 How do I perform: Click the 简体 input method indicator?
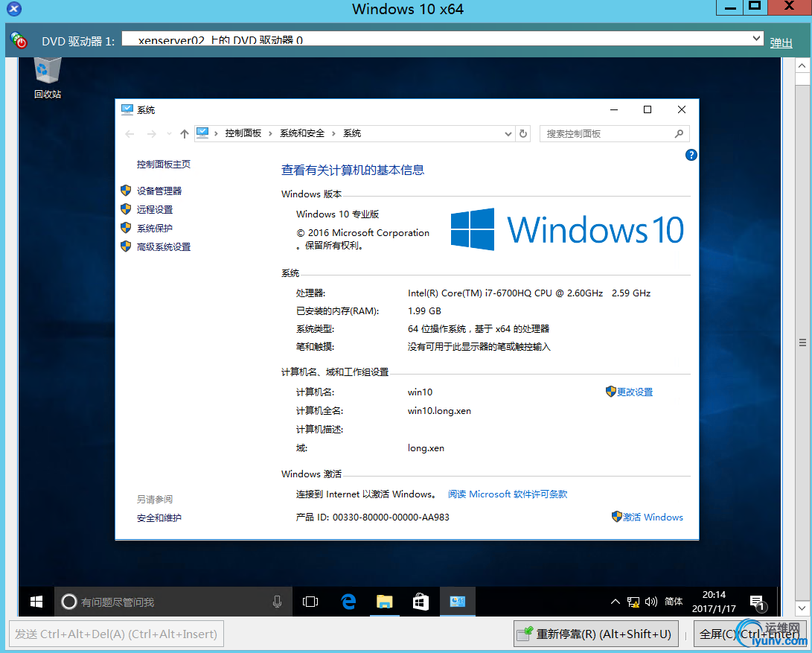tap(674, 601)
